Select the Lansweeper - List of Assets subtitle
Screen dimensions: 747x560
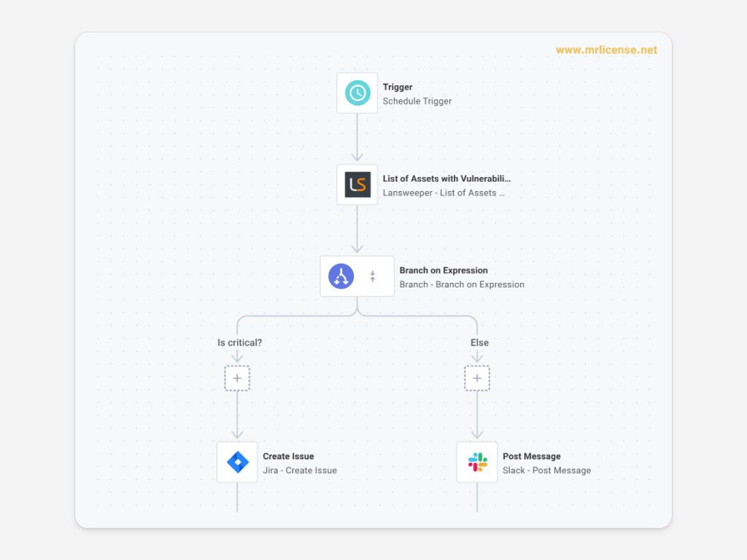[x=444, y=193]
